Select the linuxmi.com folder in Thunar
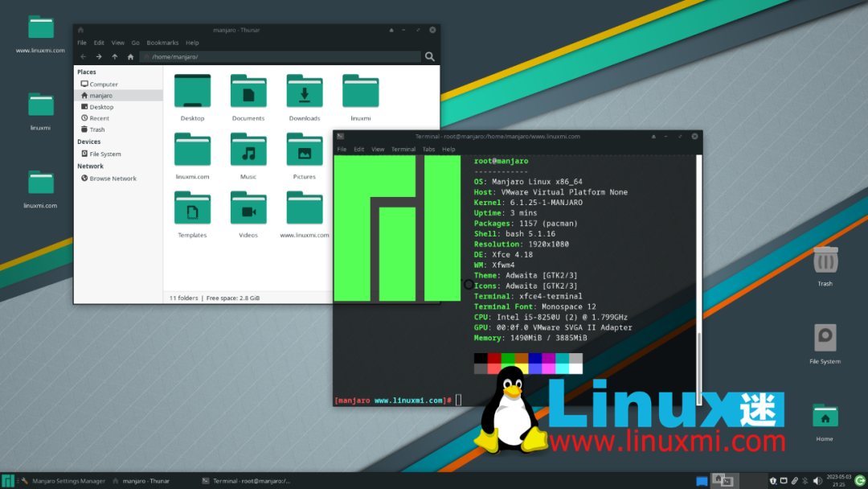The width and height of the screenshot is (868, 489). [x=192, y=150]
